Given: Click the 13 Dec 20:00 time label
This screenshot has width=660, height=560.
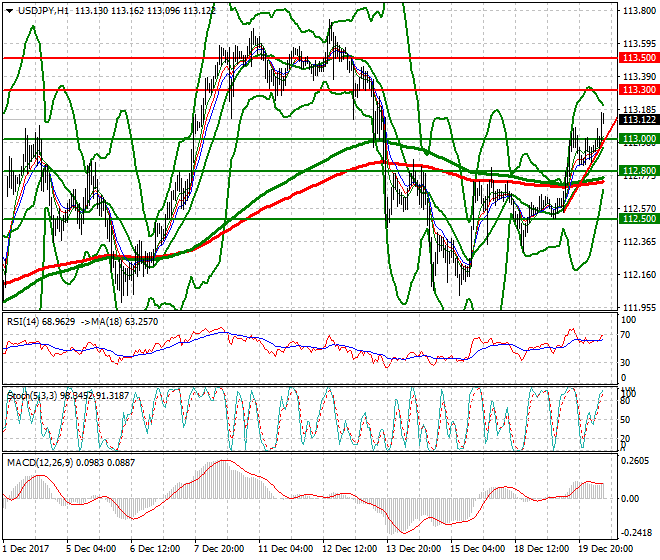Looking at the screenshot, I should click(x=413, y=549).
